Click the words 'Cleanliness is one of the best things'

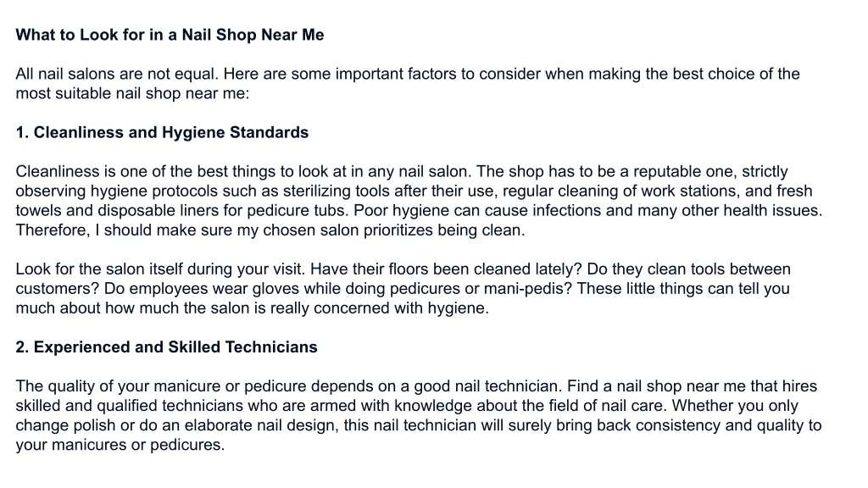click(x=142, y=171)
